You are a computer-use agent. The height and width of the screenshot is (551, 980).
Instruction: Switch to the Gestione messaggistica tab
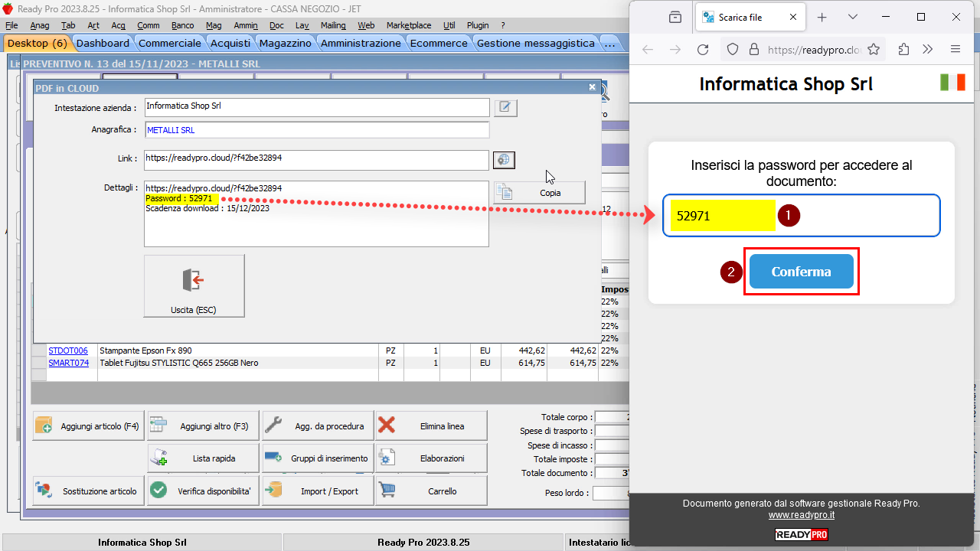[536, 44]
